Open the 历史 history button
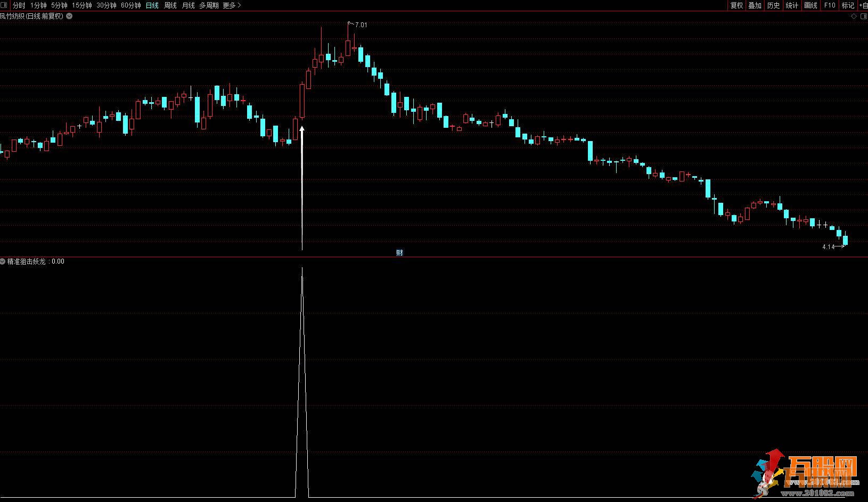 [773, 5]
